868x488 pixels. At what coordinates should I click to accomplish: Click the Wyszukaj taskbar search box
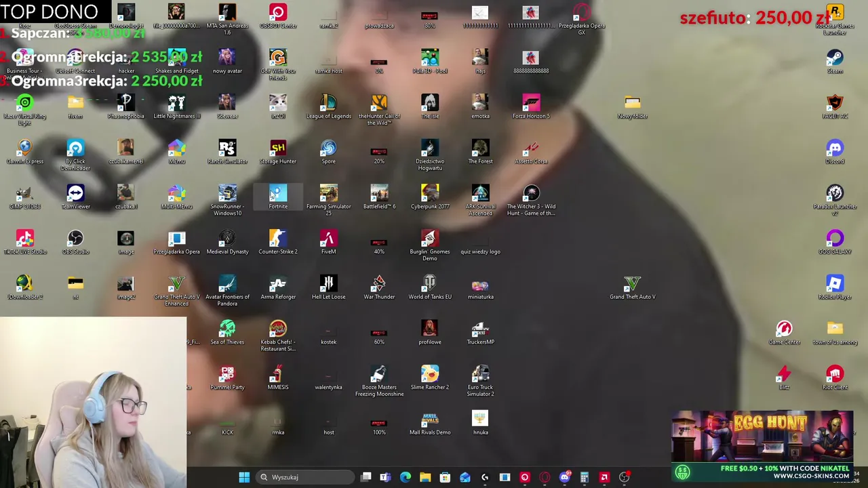[305, 477]
